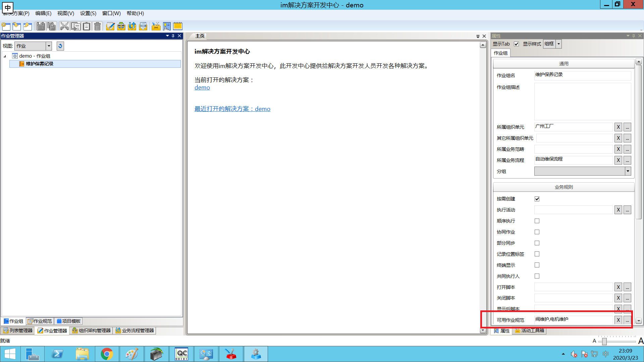Collapse the demo - 作业组 tree node
The image size is (644, 362).
pos(5,56)
